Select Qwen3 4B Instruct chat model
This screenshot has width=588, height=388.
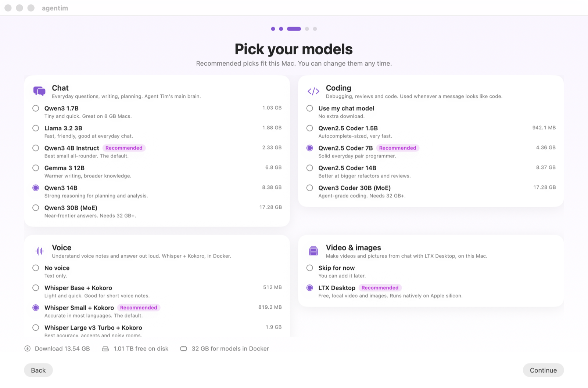pos(36,148)
